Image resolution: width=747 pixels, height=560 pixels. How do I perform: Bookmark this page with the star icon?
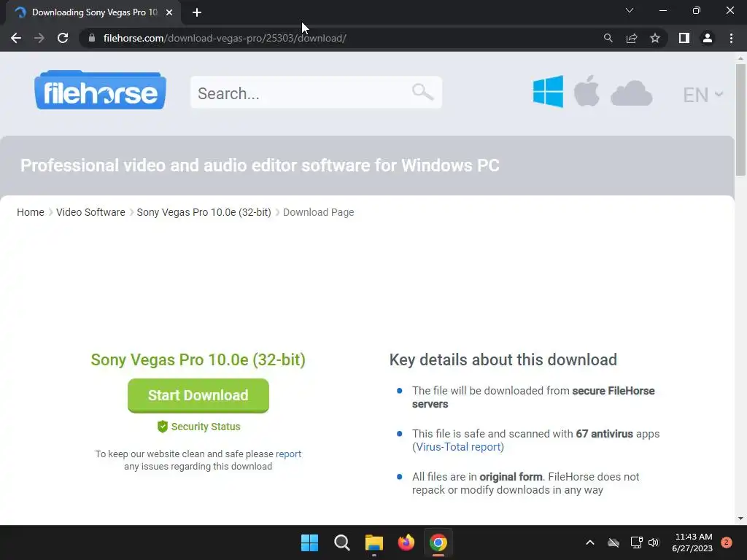point(655,38)
